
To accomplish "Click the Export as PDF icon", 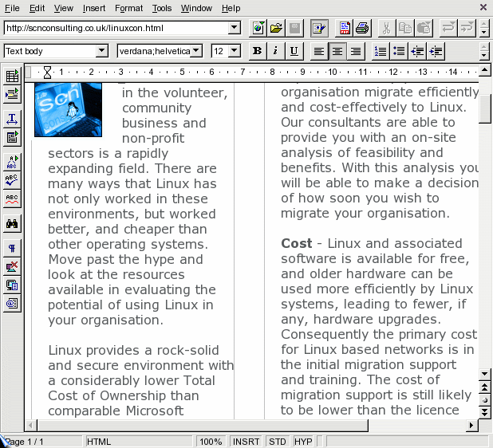I will 345,28.
